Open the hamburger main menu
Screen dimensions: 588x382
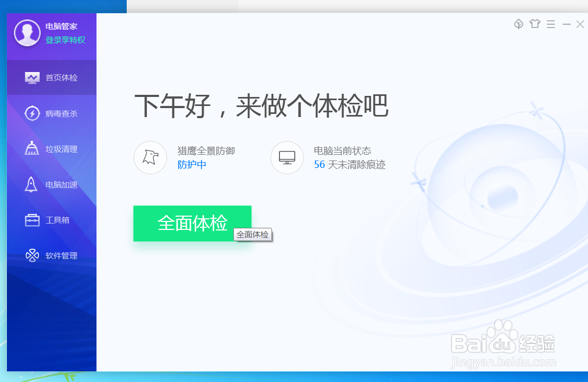tap(550, 24)
